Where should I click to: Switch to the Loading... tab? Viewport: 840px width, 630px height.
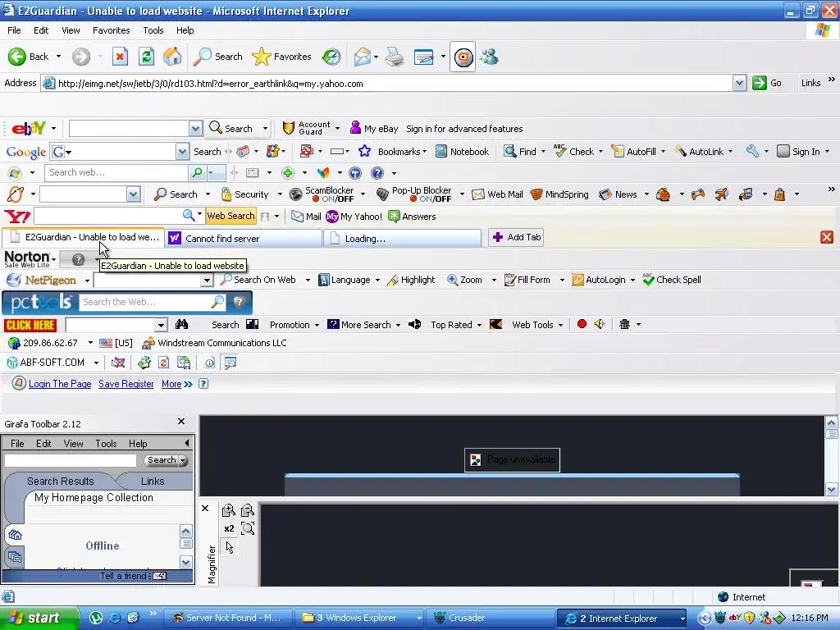tap(404, 239)
